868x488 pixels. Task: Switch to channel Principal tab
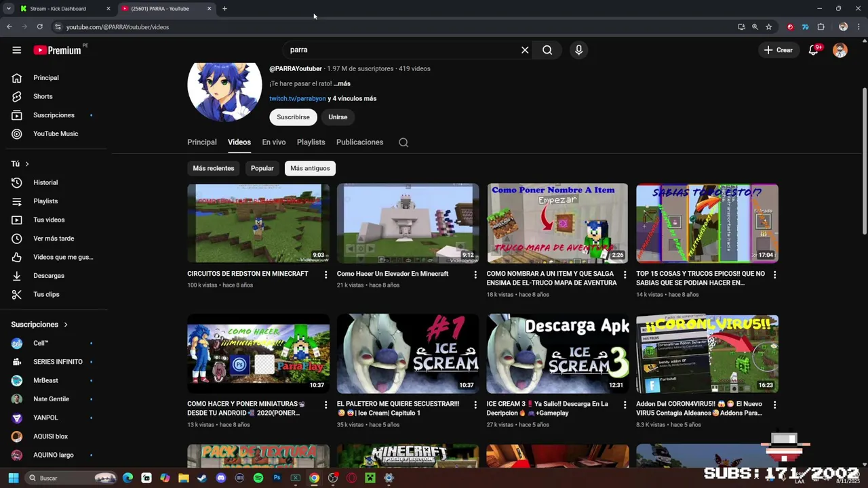point(202,142)
